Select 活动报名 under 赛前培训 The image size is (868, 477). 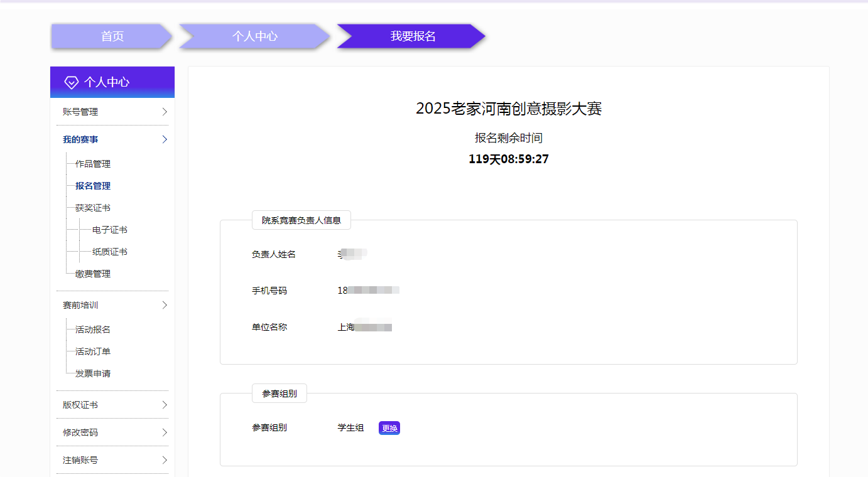pos(91,329)
